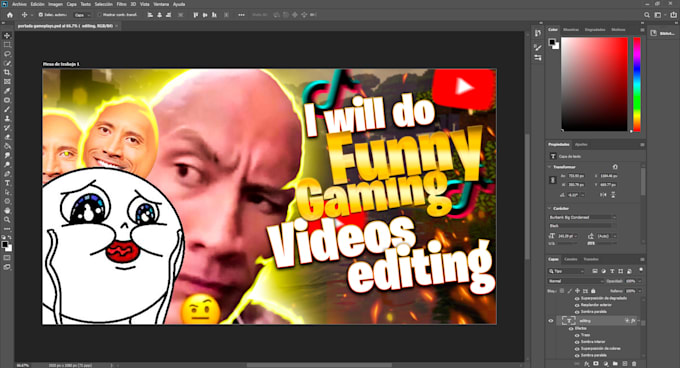
Task: Open the Edición menu
Action: [x=37, y=4]
